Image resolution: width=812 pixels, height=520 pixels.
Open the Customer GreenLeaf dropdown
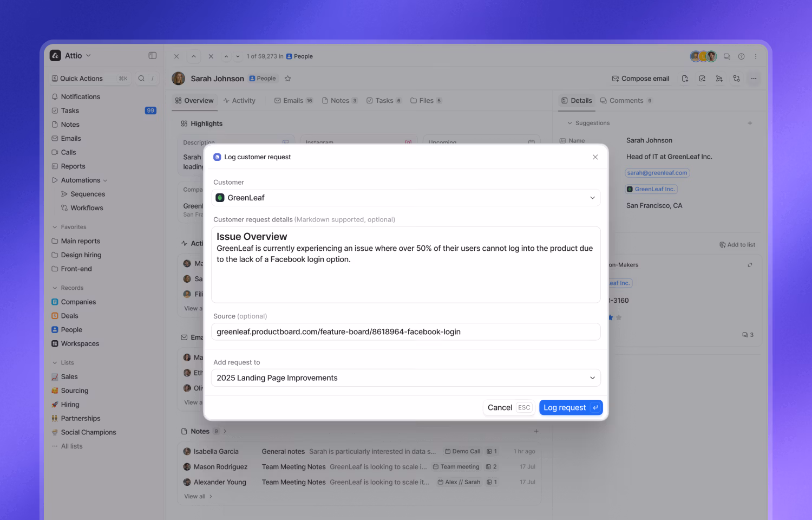406,198
